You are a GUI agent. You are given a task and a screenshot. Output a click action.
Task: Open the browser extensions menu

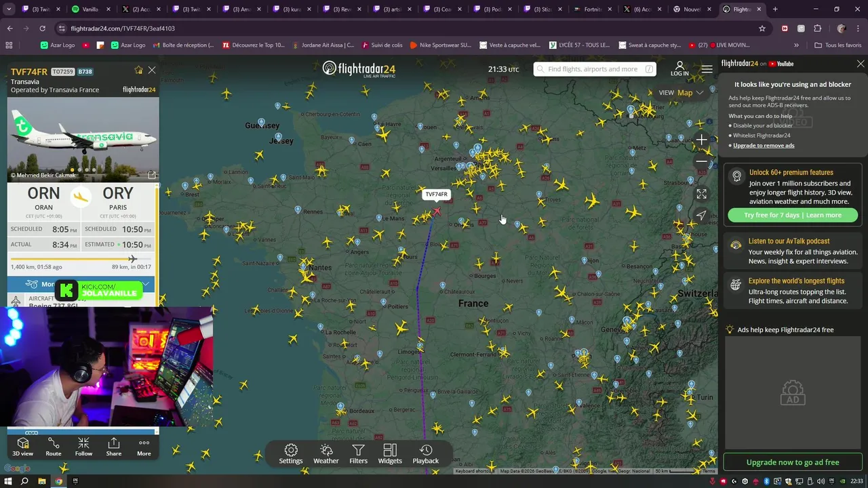(x=817, y=28)
